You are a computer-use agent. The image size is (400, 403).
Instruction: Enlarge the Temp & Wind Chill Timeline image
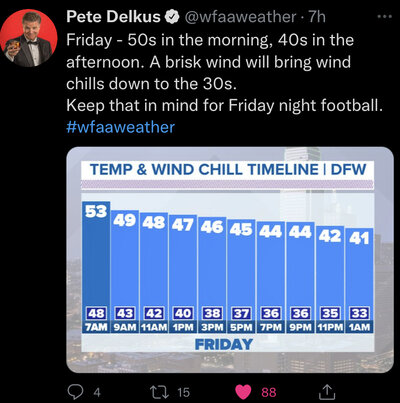tap(230, 259)
